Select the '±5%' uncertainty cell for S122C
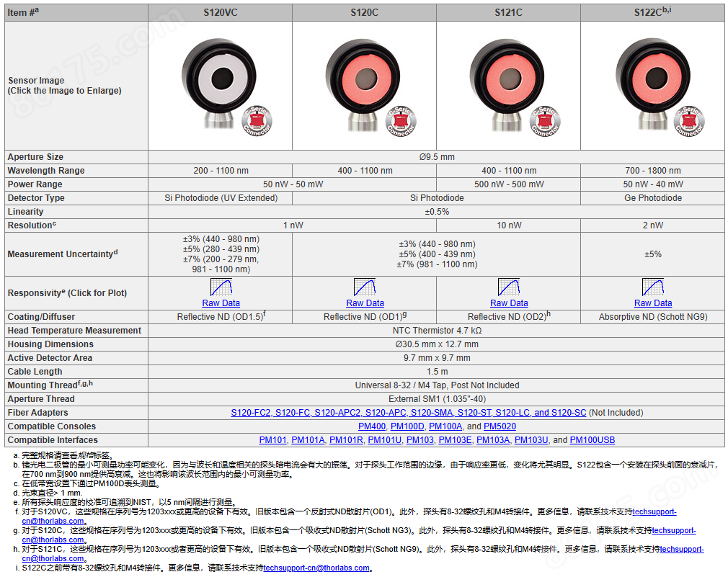 click(653, 254)
